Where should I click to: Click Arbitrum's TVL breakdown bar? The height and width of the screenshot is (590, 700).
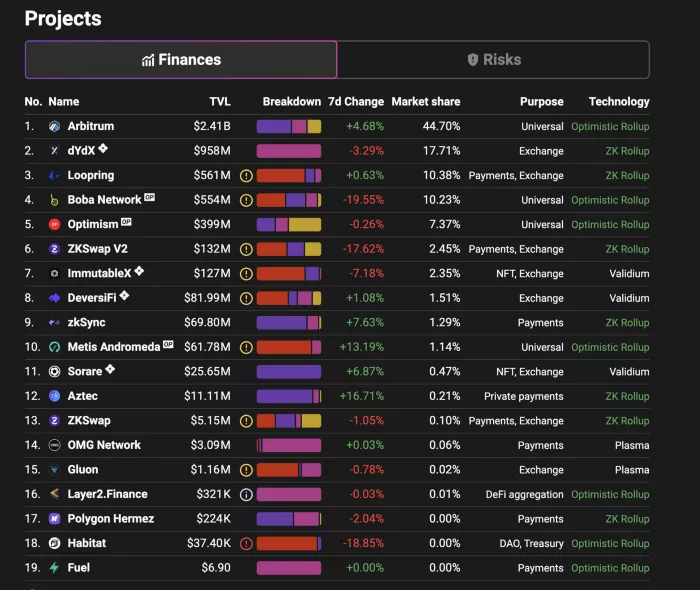click(x=289, y=126)
